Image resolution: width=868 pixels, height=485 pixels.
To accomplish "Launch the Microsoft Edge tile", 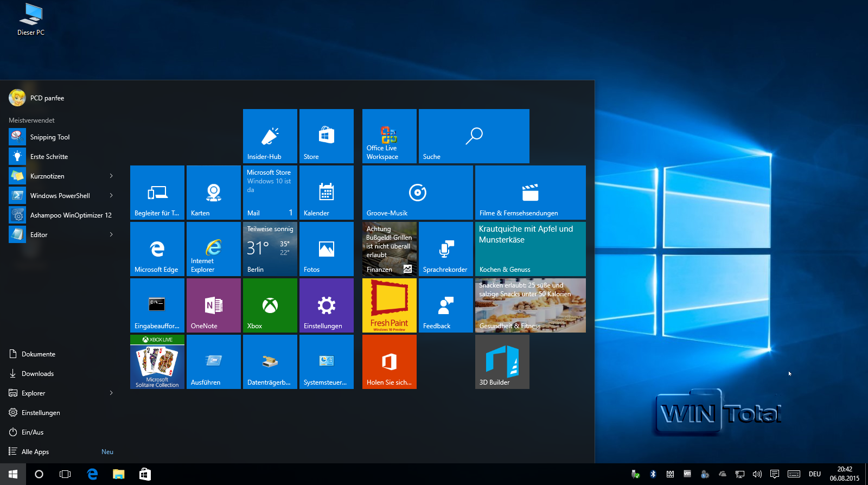I will (157, 248).
